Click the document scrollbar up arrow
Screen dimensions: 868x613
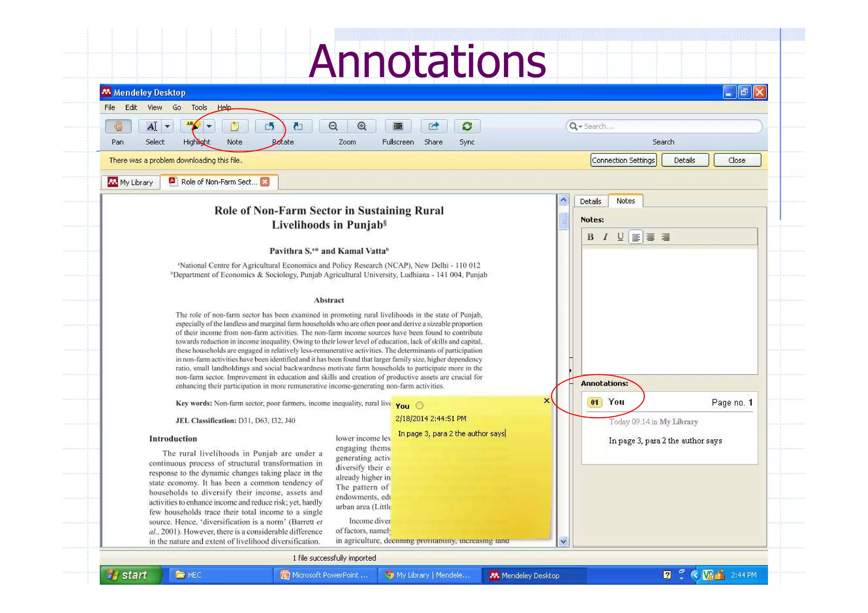(x=563, y=200)
